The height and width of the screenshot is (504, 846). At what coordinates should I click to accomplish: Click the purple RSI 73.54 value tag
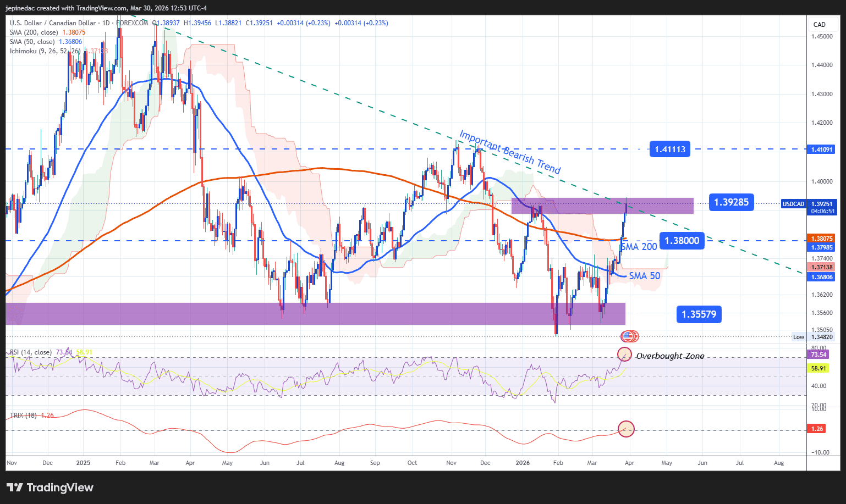coord(818,355)
